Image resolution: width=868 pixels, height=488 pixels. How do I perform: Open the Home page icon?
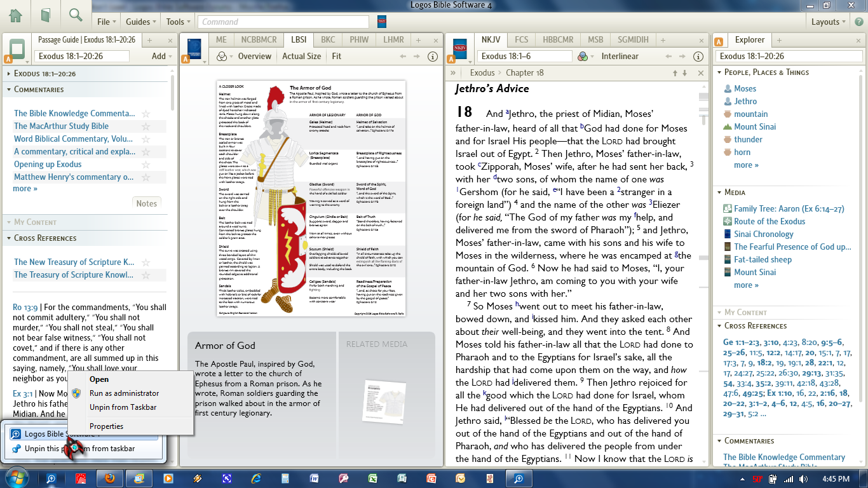pyautogui.click(x=15, y=15)
